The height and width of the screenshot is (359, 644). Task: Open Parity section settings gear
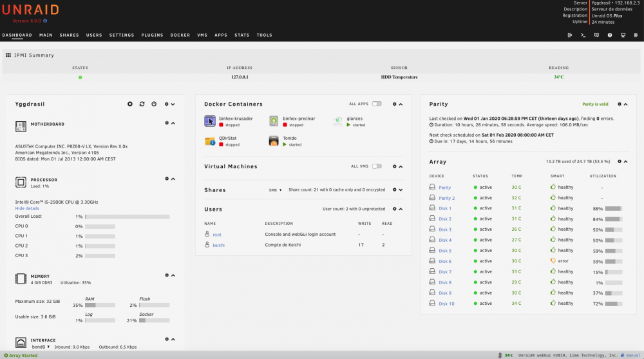(x=620, y=104)
